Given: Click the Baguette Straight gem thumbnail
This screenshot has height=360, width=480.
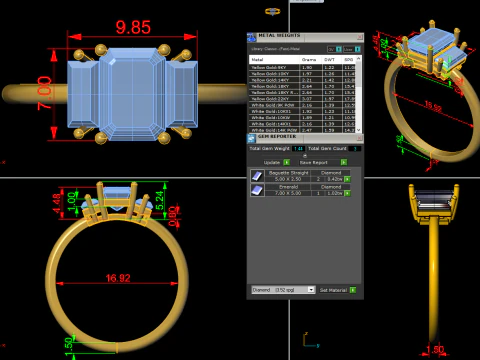Looking at the screenshot, I should click(x=257, y=176).
